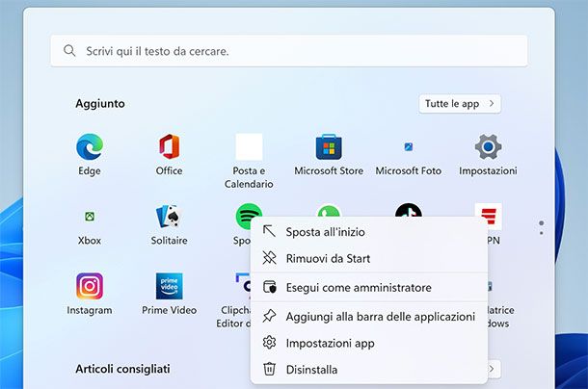Viewport: 588px width, 389px height.
Task: Click the search magnifier icon
Action: coord(69,51)
